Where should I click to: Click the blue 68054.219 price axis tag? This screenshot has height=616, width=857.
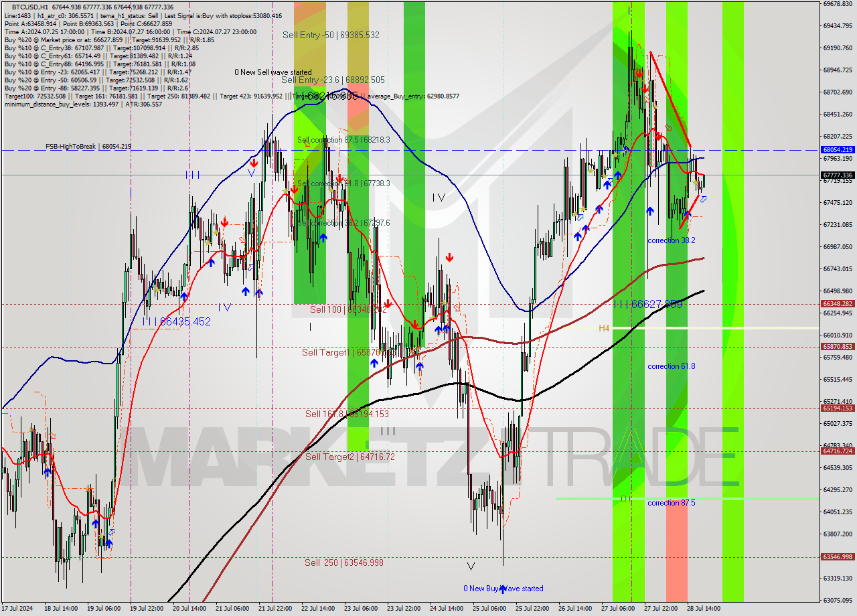point(838,150)
